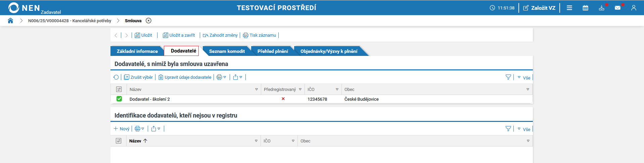
Task: Add new supplier with Nový button
Action: click(x=122, y=129)
